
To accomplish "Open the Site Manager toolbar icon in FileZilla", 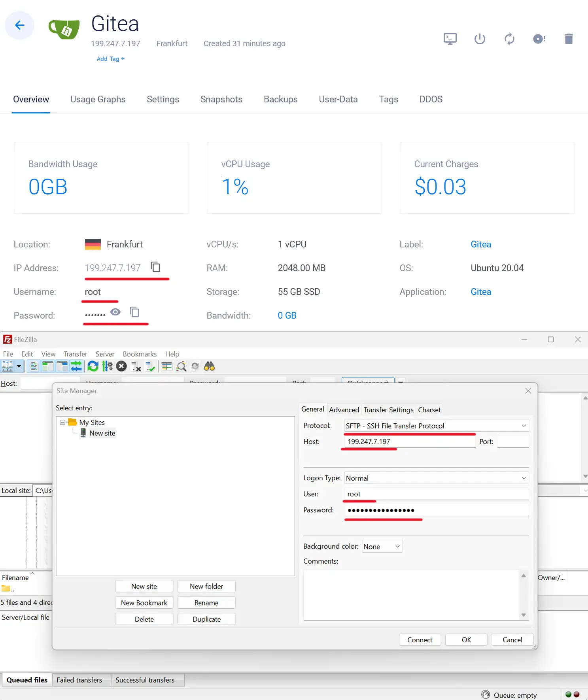I will pos(8,366).
